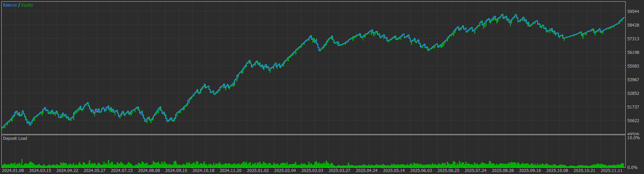Viewport: 644px width, 174px height.
Task: Click the 2024.07.15 date label
Action: coord(122,171)
